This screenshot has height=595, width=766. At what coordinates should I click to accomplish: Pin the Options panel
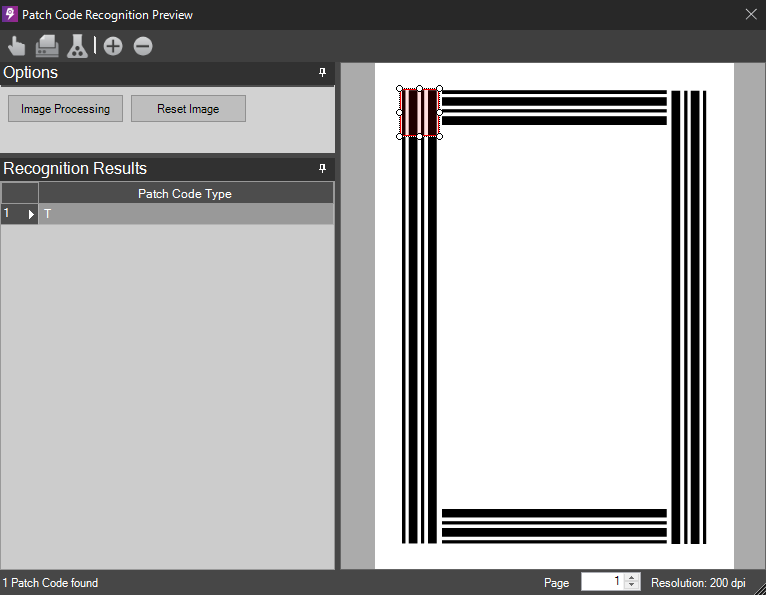322,72
